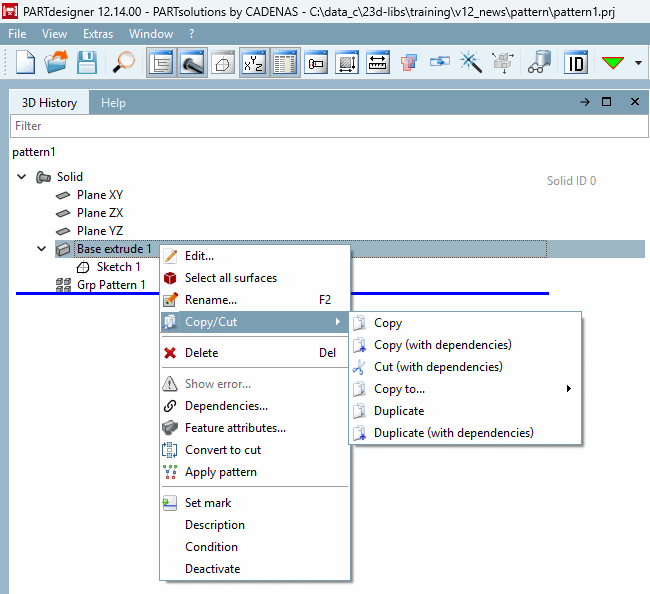Select Grp Pattern 1 tree item
Screen dimensions: 650x594
coord(111,285)
